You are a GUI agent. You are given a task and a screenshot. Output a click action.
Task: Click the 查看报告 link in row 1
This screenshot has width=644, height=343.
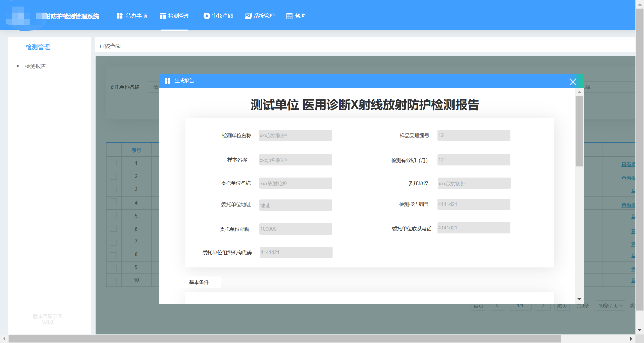tap(628, 164)
